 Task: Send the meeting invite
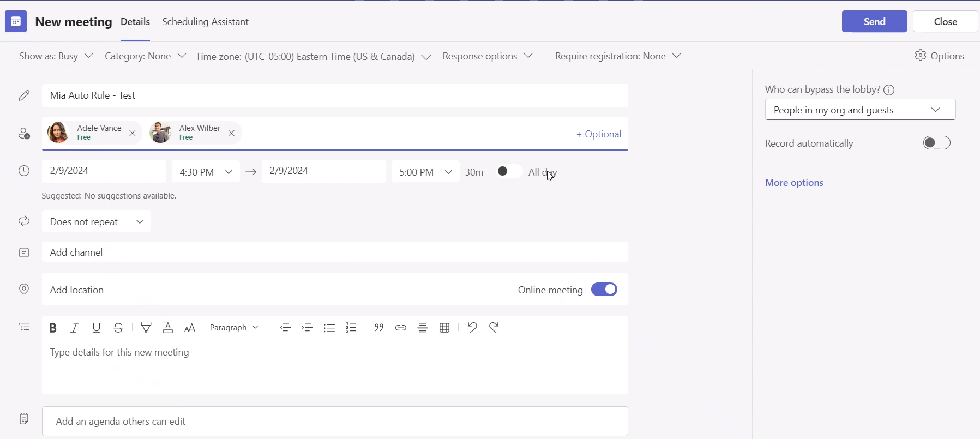click(x=874, y=22)
